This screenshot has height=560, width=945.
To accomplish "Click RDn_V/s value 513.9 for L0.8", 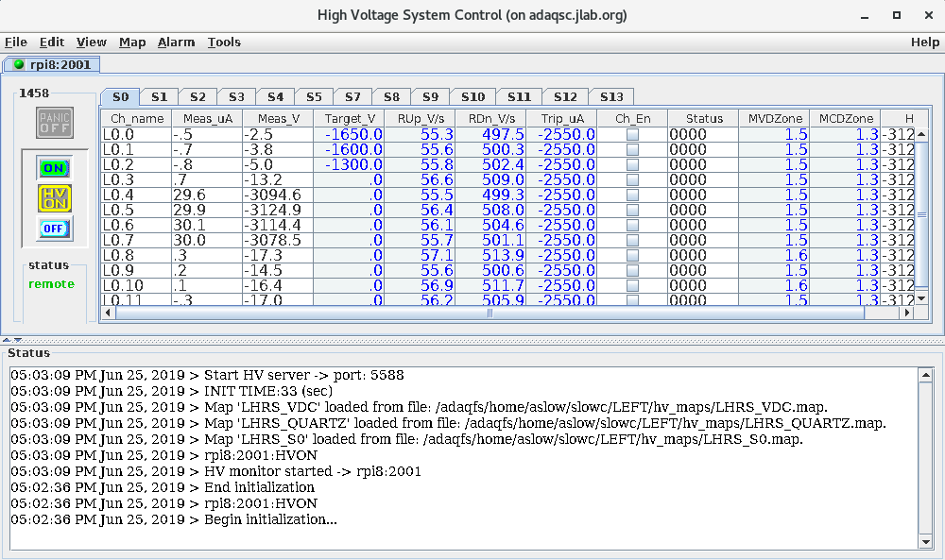I will click(491, 255).
